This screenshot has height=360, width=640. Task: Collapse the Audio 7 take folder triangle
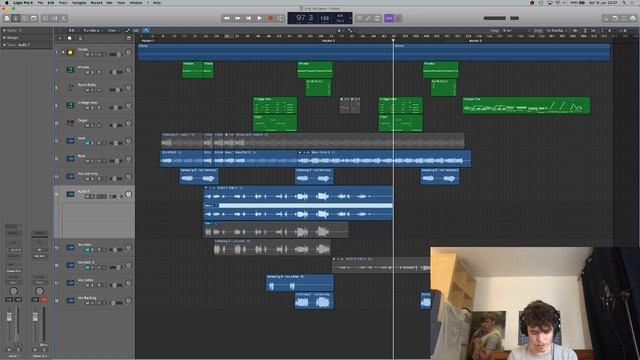click(206, 188)
